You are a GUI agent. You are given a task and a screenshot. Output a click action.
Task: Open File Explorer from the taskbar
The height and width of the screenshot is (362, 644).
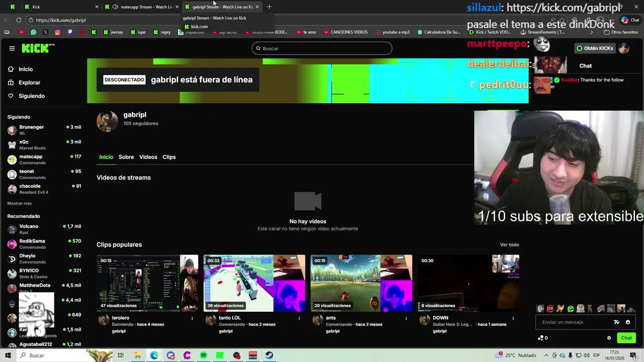137,355
